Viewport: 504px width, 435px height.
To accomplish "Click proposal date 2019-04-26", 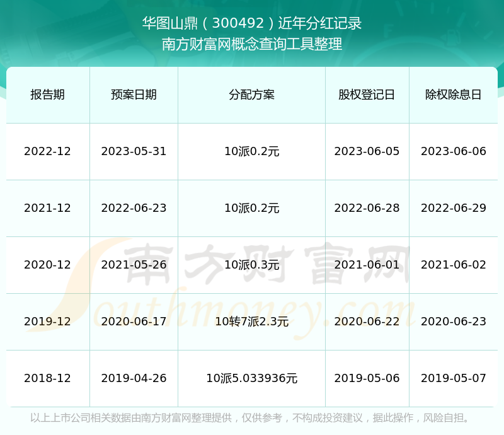I will point(134,378).
